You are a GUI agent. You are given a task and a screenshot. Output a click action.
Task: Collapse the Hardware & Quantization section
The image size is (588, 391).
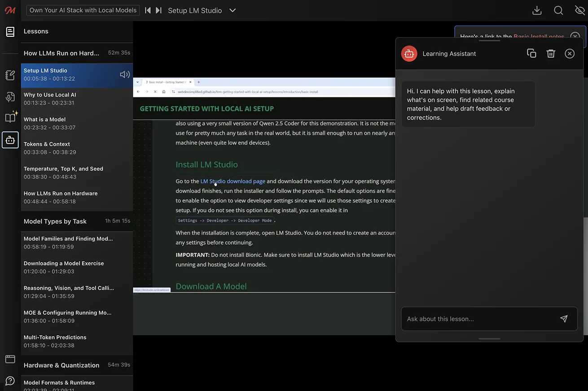click(x=77, y=365)
